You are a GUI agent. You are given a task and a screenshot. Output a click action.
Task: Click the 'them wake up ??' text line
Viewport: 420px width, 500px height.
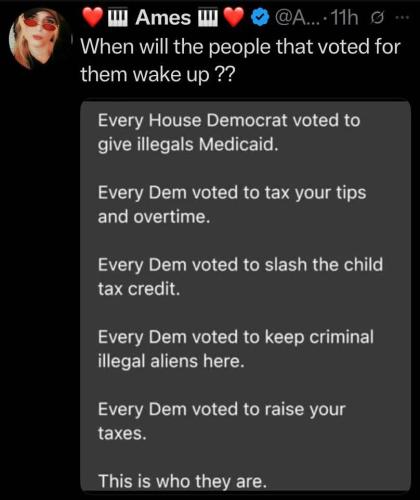[158, 74]
